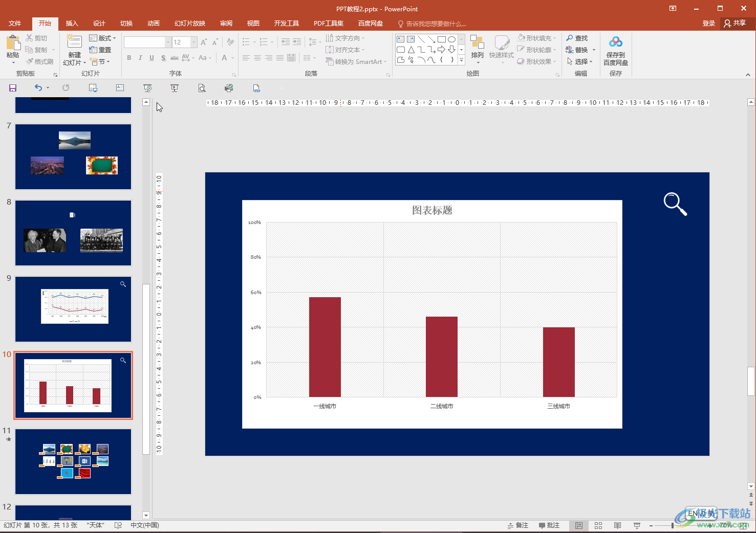Viewport: 756px width, 533px height.
Task: Click the zoom slider handle in status bar
Action: pos(673,525)
